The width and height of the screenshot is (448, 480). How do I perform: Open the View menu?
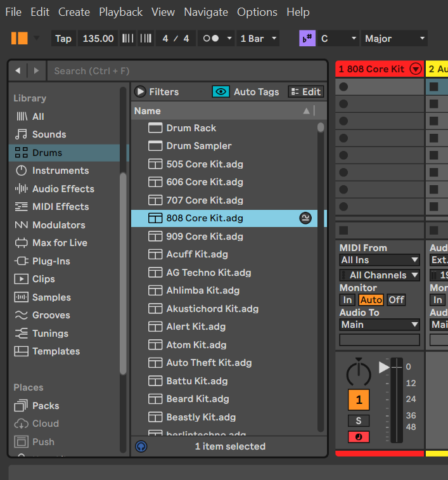pos(163,12)
